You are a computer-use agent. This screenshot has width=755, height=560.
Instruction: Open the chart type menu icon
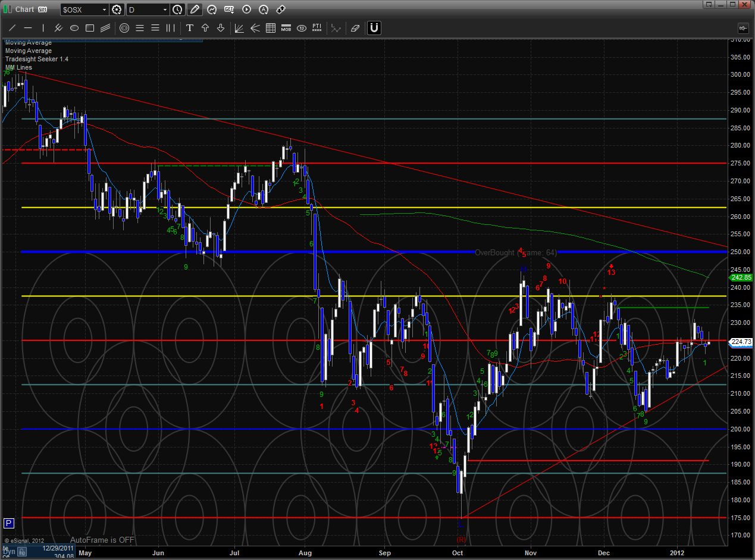[x=212, y=10]
